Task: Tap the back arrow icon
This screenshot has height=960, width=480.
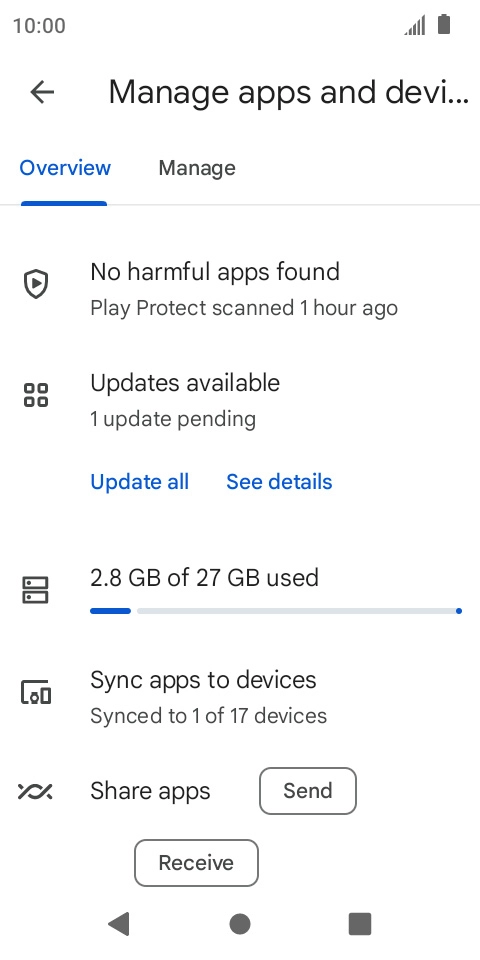Action: 42,92
